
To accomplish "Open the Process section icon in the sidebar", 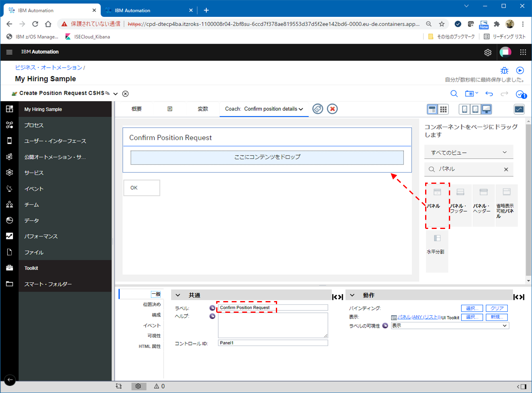I will pos(9,125).
